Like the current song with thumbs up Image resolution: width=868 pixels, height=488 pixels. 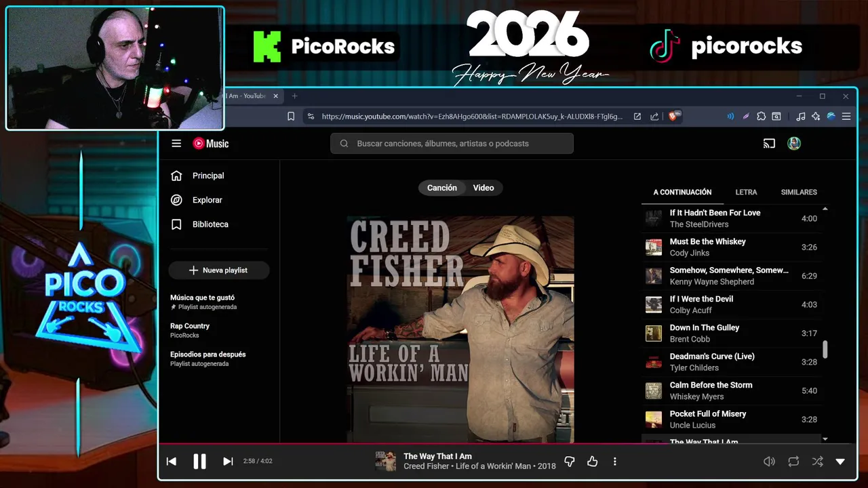[x=593, y=462]
